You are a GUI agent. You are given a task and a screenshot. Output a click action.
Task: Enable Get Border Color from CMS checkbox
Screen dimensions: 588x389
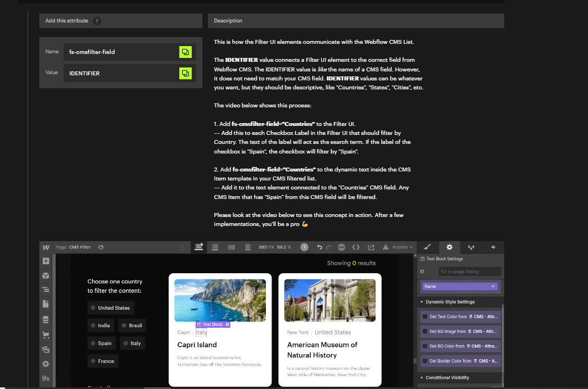pos(425,361)
